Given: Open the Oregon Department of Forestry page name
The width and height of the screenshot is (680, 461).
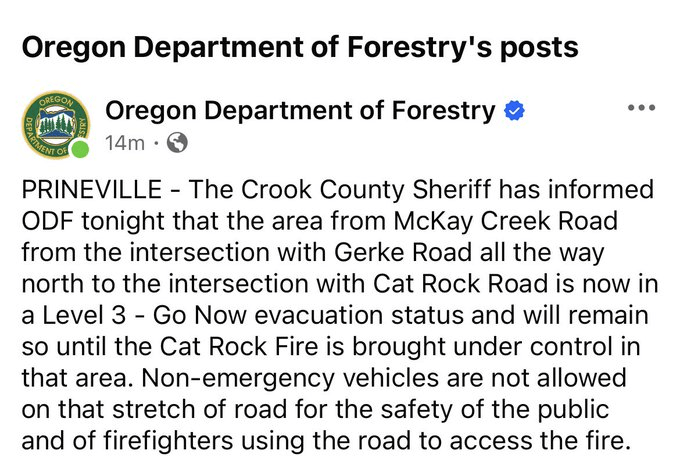Looking at the screenshot, I should pyautogui.click(x=300, y=110).
